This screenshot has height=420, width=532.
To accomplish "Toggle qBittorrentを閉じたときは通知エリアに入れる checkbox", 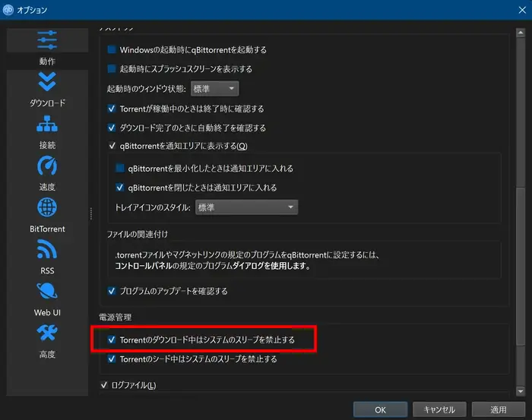I will 119,188.
